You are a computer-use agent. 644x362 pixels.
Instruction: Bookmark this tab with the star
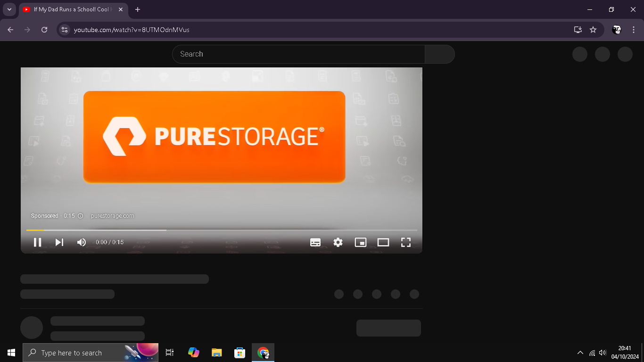click(x=593, y=30)
